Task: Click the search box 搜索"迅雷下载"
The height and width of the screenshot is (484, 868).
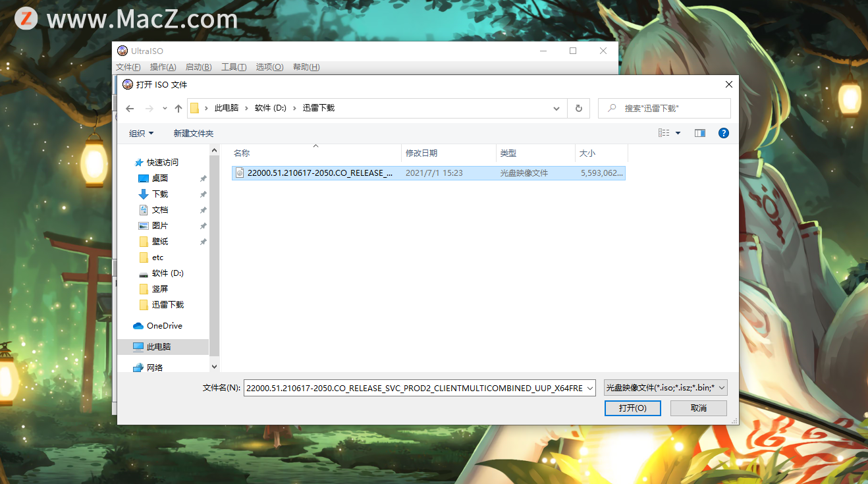Action: (665, 108)
